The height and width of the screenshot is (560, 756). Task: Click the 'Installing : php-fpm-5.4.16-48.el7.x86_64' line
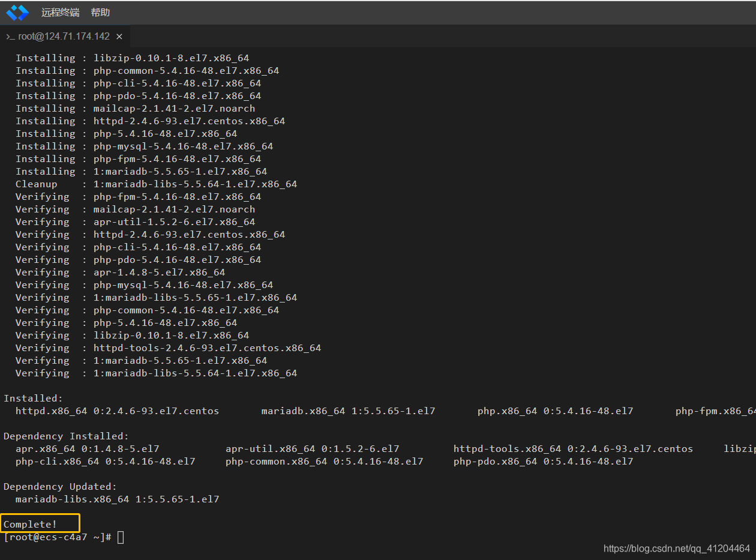point(138,159)
